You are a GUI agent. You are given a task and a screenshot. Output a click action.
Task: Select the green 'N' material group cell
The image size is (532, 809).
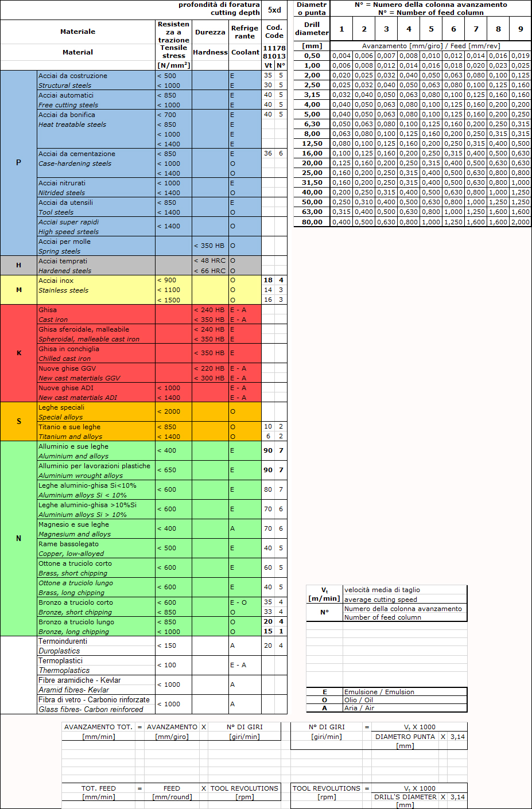pyautogui.click(x=19, y=539)
